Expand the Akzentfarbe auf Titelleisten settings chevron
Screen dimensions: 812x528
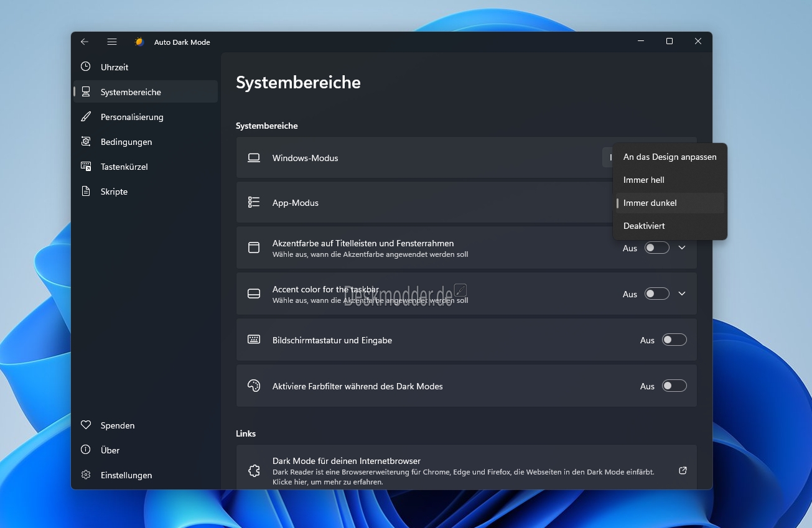click(x=682, y=248)
